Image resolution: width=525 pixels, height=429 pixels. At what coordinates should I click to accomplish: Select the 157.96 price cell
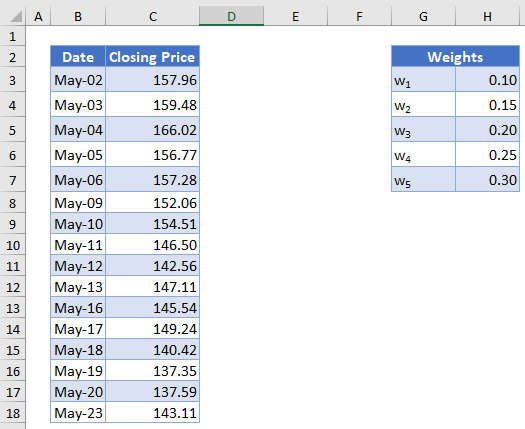coord(152,79)
